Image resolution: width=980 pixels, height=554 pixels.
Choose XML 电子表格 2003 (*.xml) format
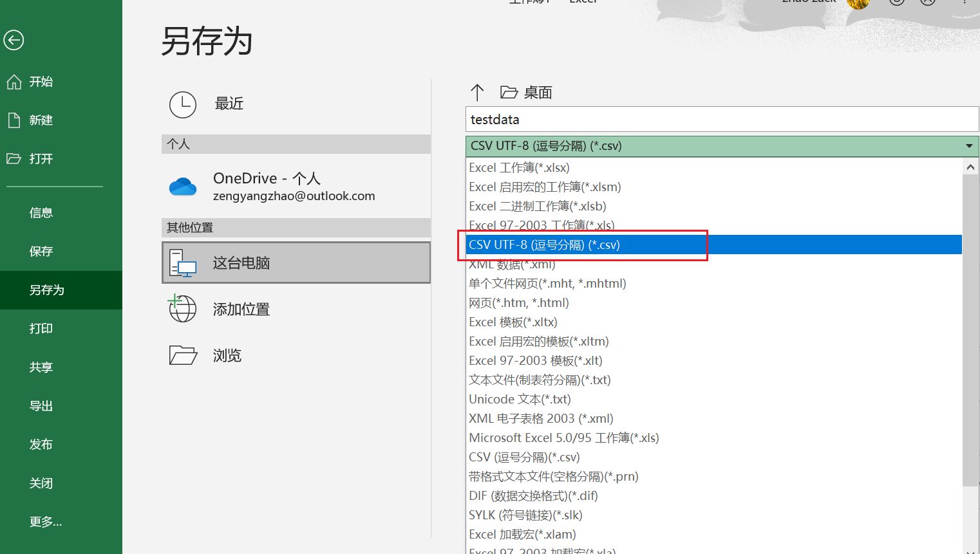tap(713, 419)
